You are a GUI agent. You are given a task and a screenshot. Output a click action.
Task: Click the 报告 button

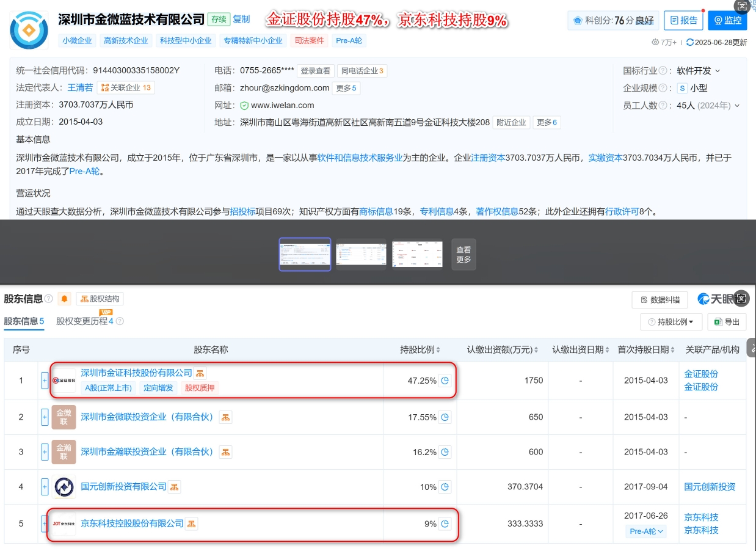[683, 20]
